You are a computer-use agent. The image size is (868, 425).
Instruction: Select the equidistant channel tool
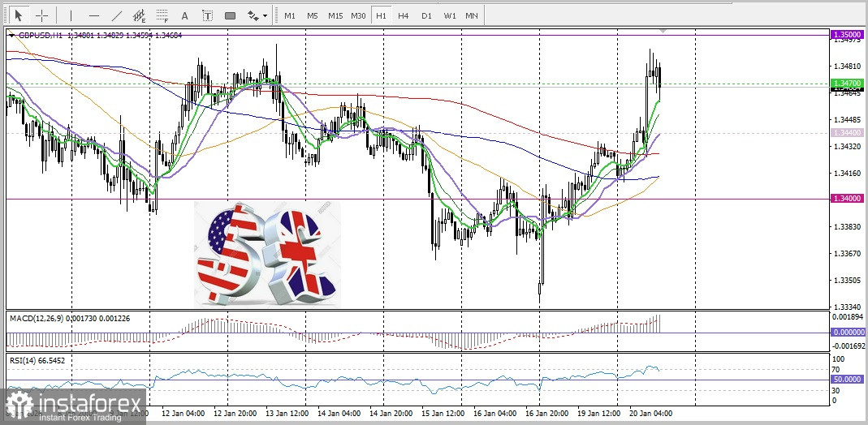tap(140, 15)
